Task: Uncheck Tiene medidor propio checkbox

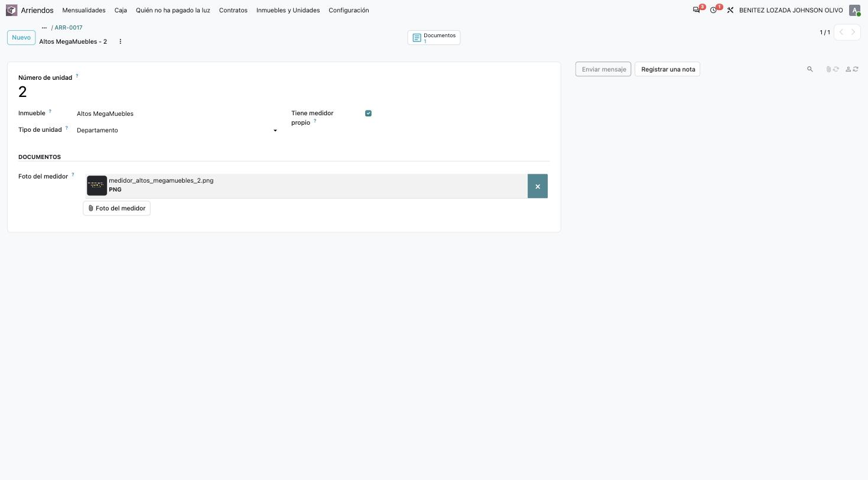Action: pos(368,113)
